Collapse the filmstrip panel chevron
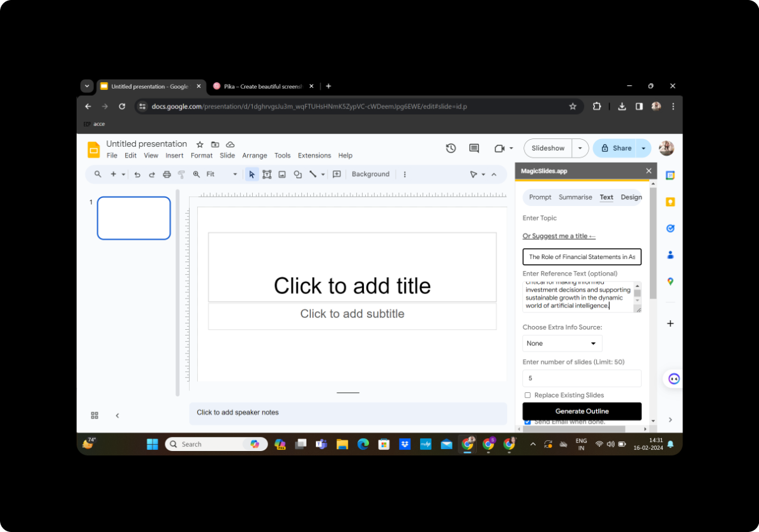This screenshot has width=759, height=532. 117,415
